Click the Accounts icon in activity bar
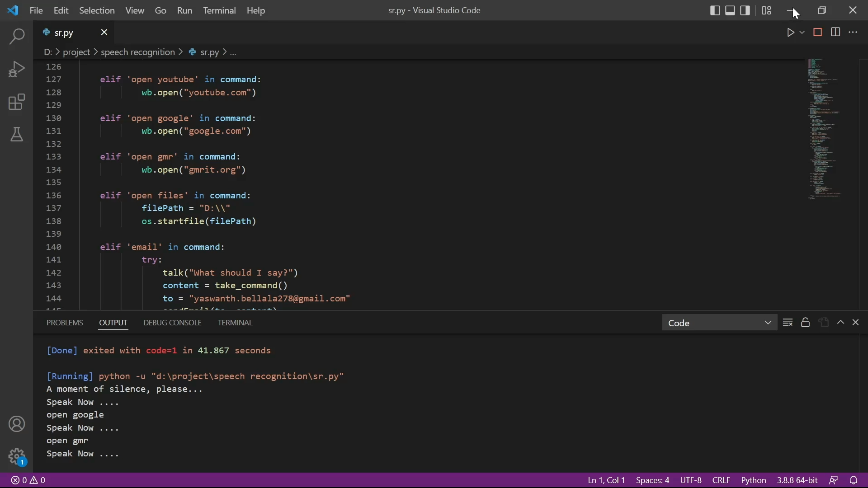 click(17, 424)
